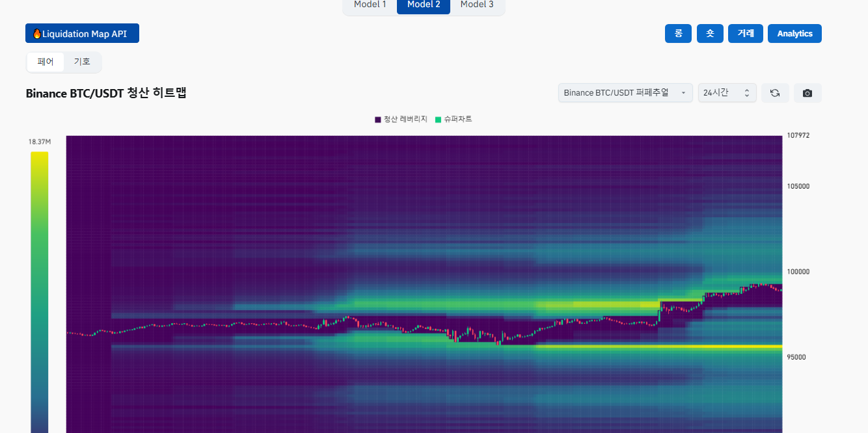Toggle the 슈퍼차트 legend item

(454, 120)
